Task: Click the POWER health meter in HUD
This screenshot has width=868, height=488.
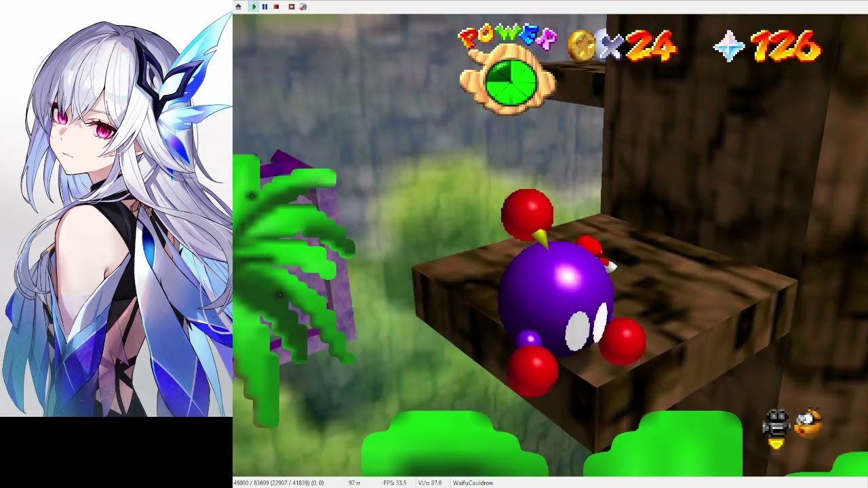Action: point(507,71)
